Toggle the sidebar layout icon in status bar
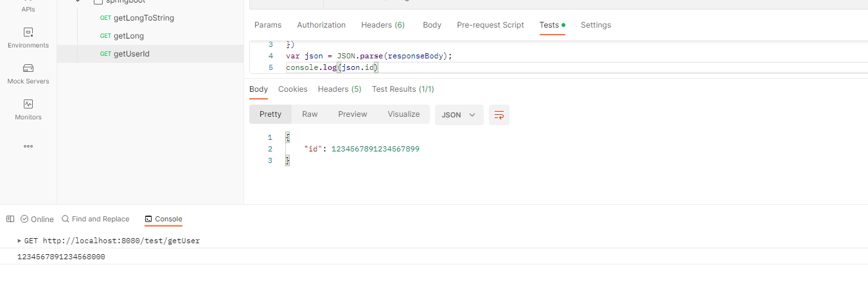This screenshot has height=283, width=868. tap(10, 219)
